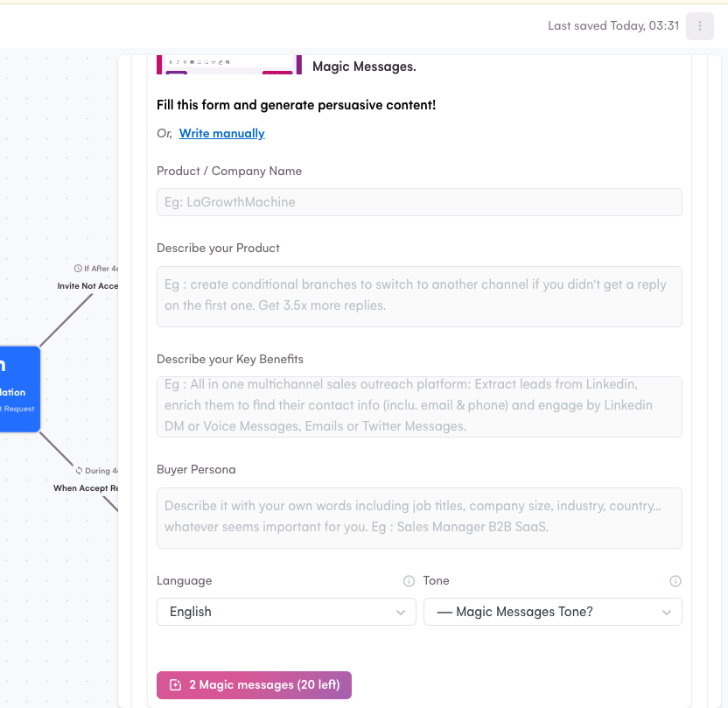The image size is (728, 708).
Task: Focus the Product / Company Name field
Action: (419, 202)
